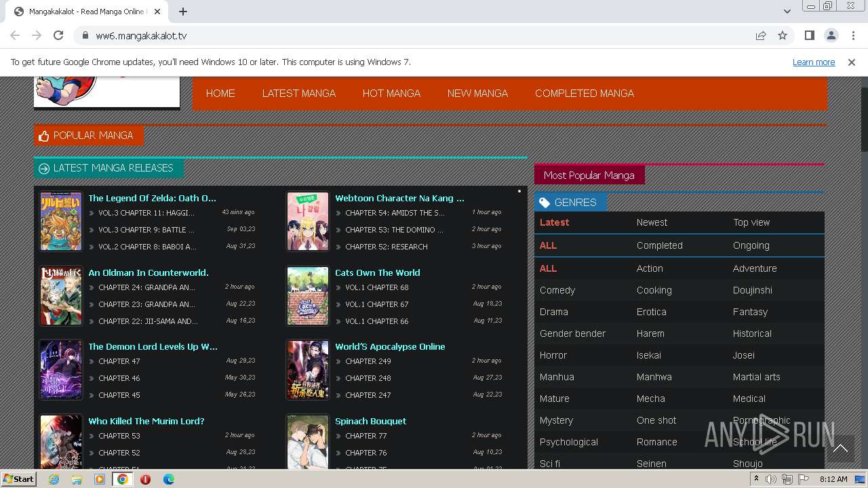
Task: Select the Action genre
Action: pyautogui.click(x=650, y=268)
